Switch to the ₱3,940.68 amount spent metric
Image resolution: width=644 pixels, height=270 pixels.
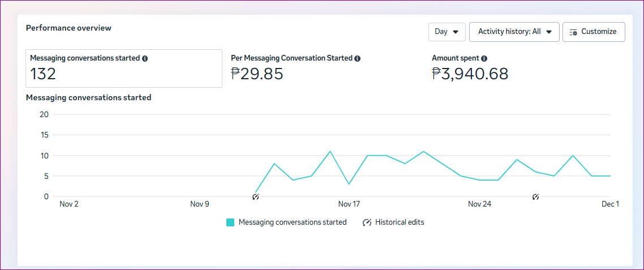click(470, 74)
